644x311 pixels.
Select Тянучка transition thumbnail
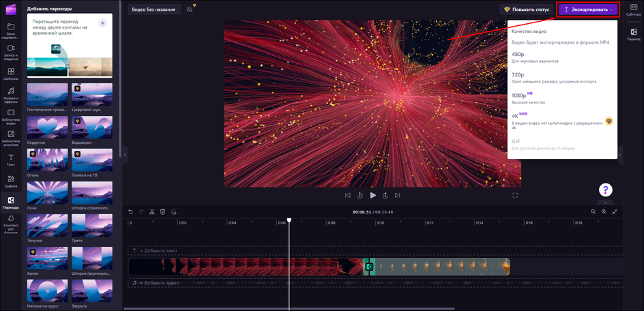(x=47, y=226)
